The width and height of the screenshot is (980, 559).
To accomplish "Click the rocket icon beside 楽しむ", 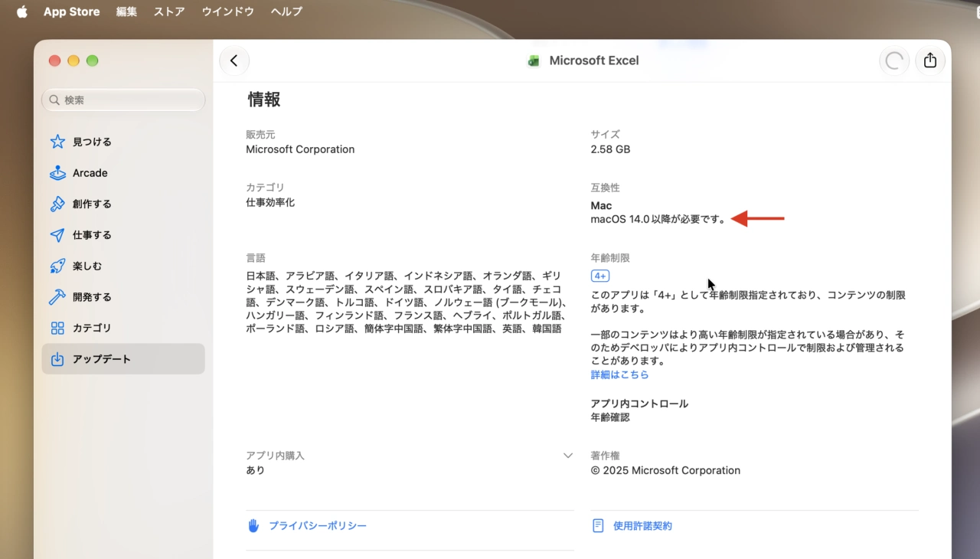I will pos(57,266).
